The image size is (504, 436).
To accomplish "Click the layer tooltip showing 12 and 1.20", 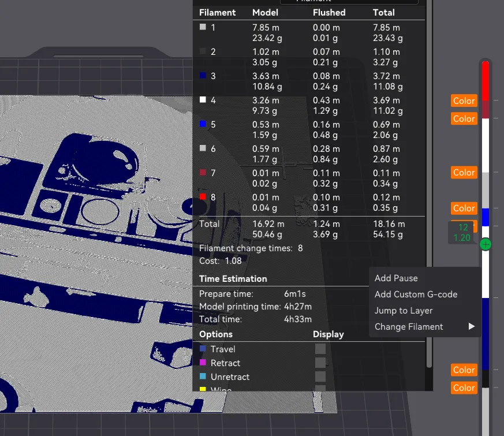I will coord(462,233).
